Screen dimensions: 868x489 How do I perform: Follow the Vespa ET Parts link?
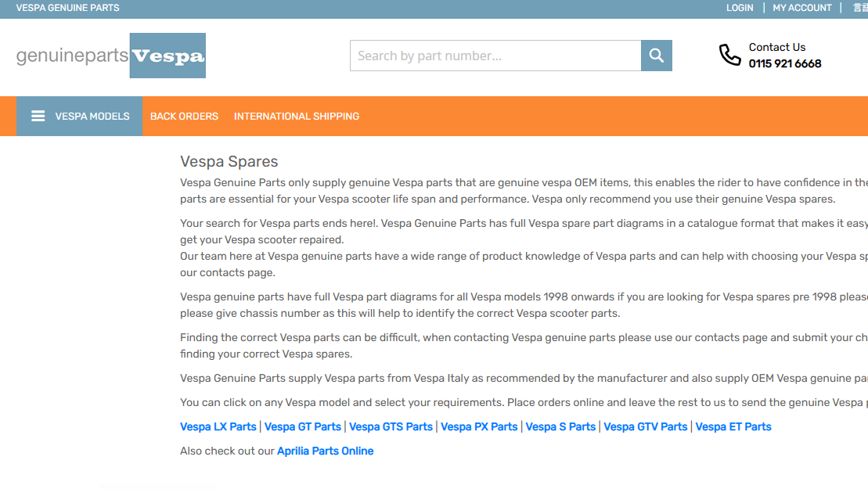click(733, 426)
